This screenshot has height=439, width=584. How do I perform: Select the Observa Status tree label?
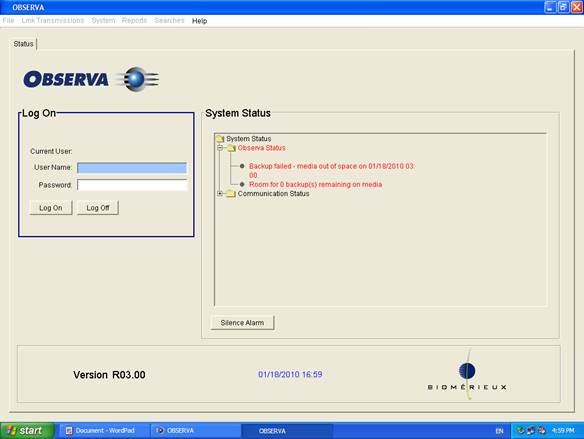pyautogui.click(x=261, y=148)
